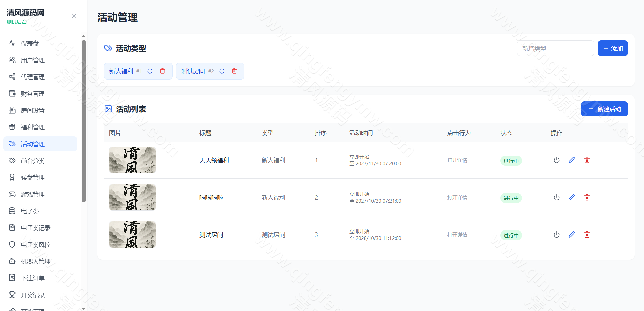
Task: Click the 下注订单 receipt icon
Action: (x=12, y=278)
